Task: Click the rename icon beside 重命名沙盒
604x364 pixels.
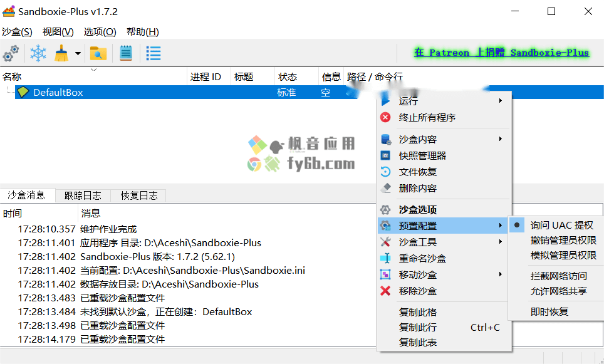Action: click(385, 258)
